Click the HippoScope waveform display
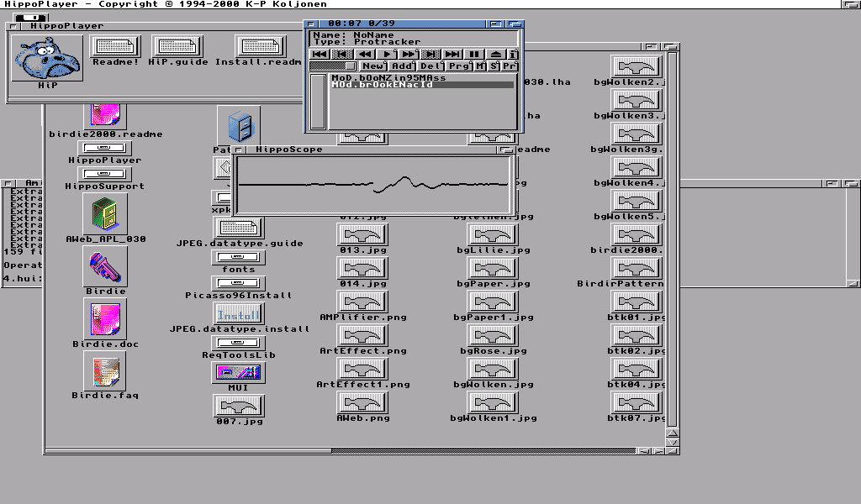 (x=372, y=184)
